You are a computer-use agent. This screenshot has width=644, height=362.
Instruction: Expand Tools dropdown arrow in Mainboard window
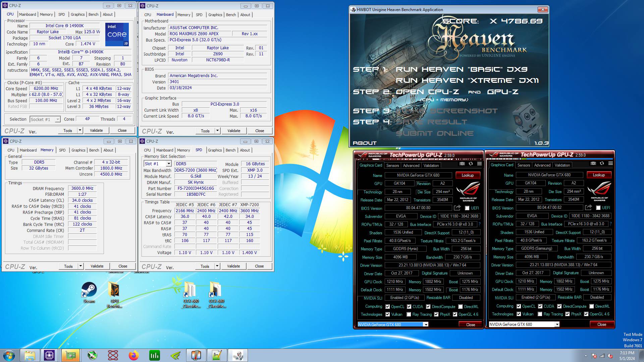(x=217, y=131)
